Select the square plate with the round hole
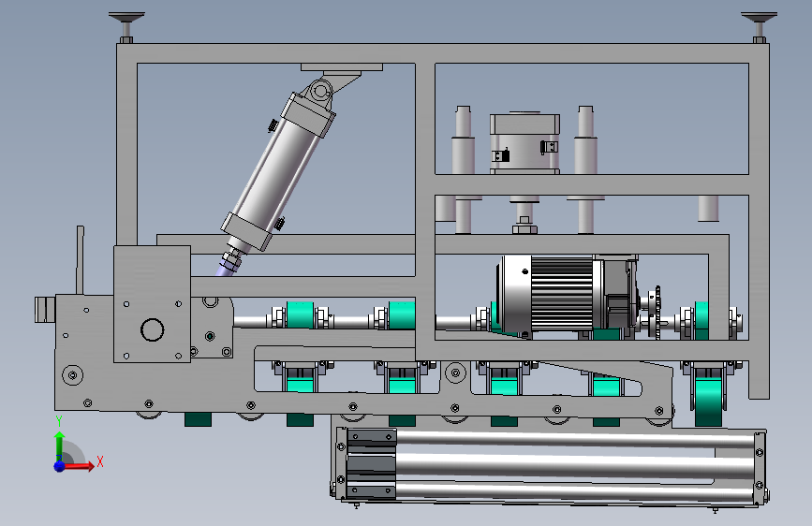The width and height of the screenshot is (812, 526). (x=152, y=304)
